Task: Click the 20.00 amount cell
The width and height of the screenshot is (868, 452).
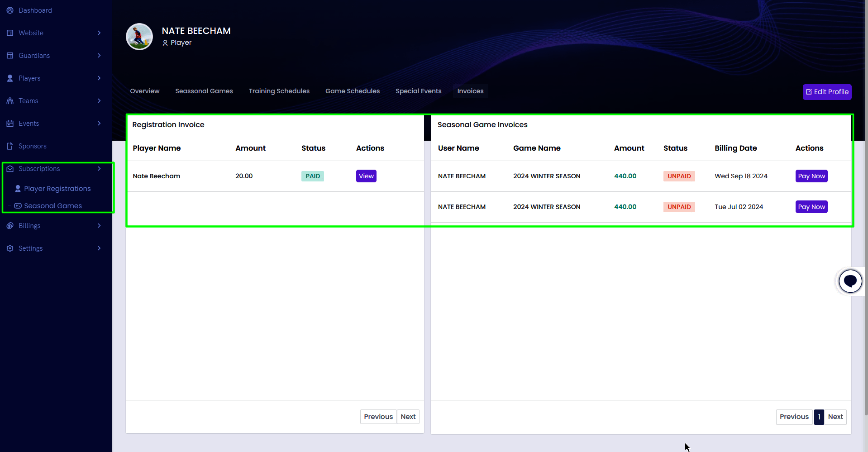Action: click(x=244, y=176)
